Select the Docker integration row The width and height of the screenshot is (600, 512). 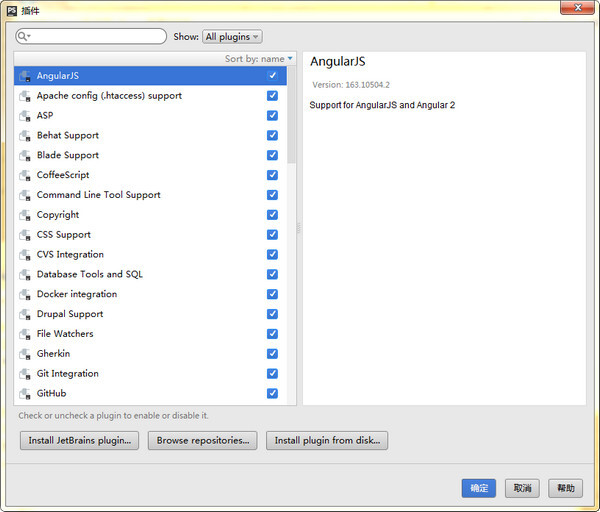tap(150, 295)
